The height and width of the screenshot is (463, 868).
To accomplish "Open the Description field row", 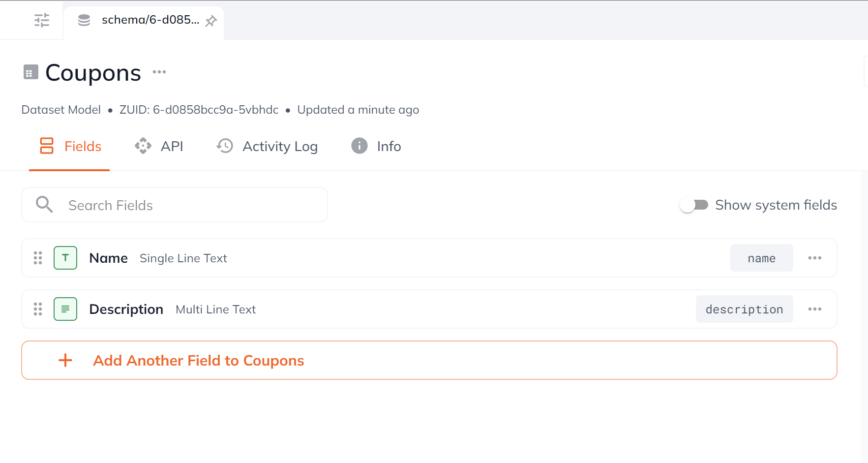I will coord(429,309).
